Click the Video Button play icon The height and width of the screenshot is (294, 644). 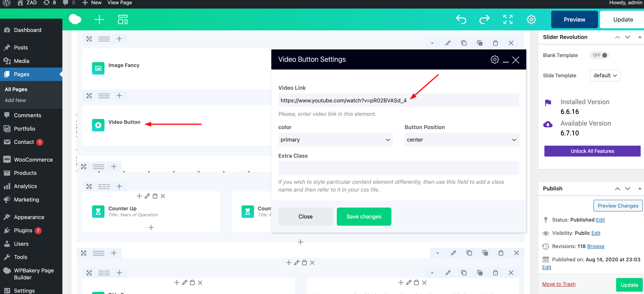point(98,125)
